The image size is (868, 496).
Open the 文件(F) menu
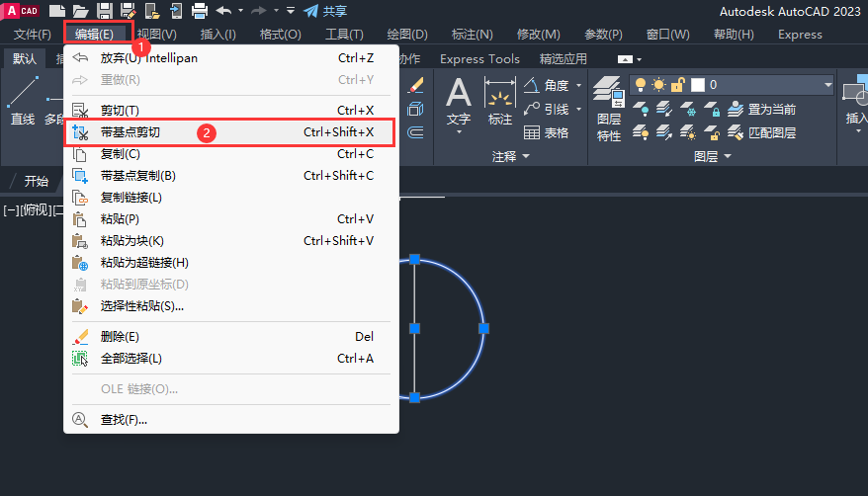pyautogui.click(x=32, y=35)
